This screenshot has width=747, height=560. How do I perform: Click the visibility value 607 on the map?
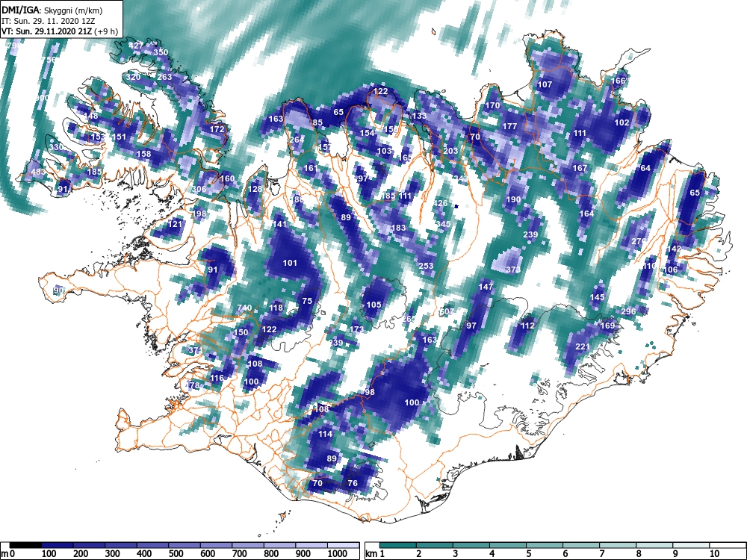(x=447, y=311)
